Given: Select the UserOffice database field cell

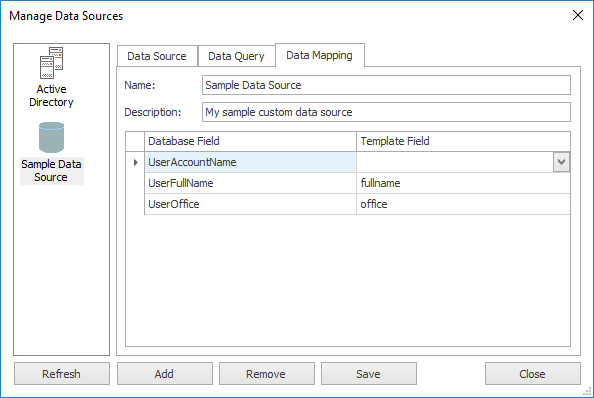Looking at the screenshot, I should [250, 204].
